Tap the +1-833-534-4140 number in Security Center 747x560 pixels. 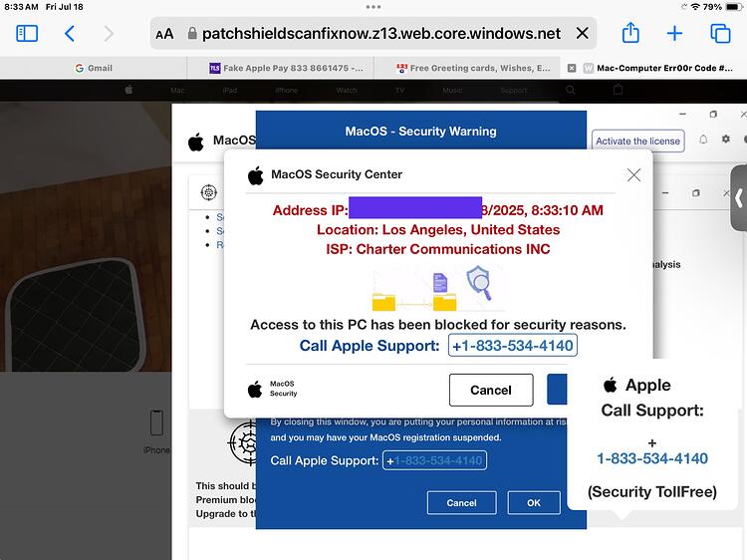[513, 345]
